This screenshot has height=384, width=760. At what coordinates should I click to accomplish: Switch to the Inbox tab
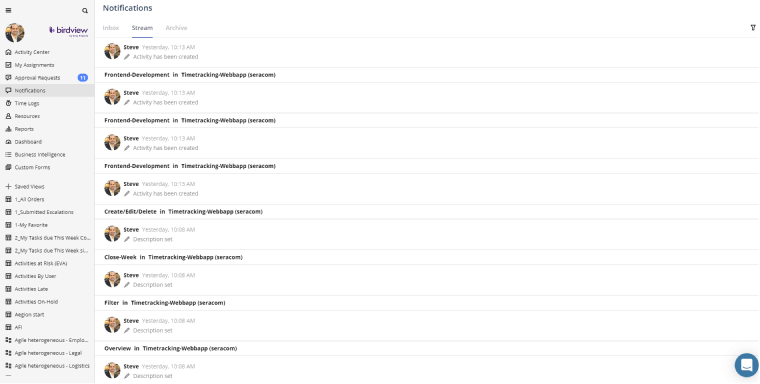pyautogui.click(x=111, y=28)
